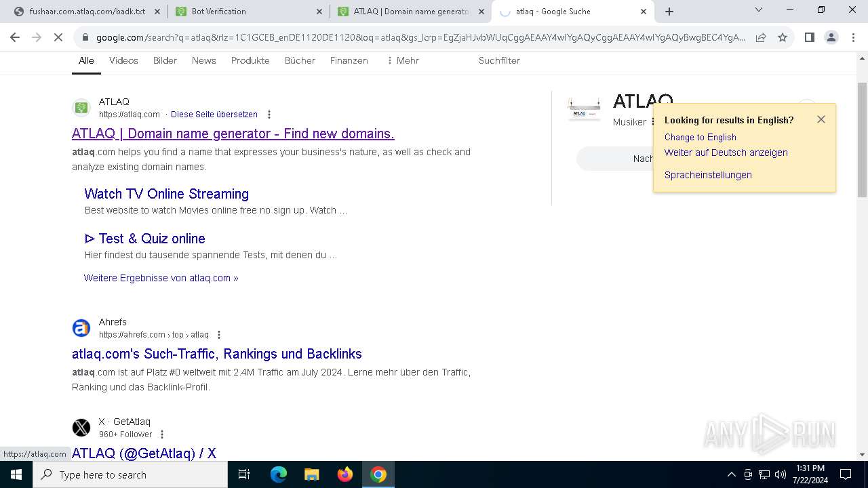
Task: Launch Microsoft Edge from taskbar
Action: click(279, 474)
